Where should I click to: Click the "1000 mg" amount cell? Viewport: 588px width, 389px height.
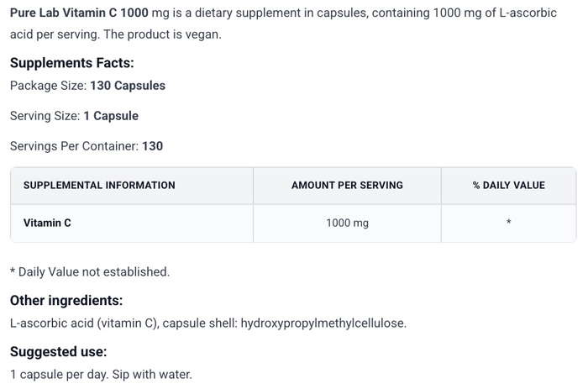[347, 223]
